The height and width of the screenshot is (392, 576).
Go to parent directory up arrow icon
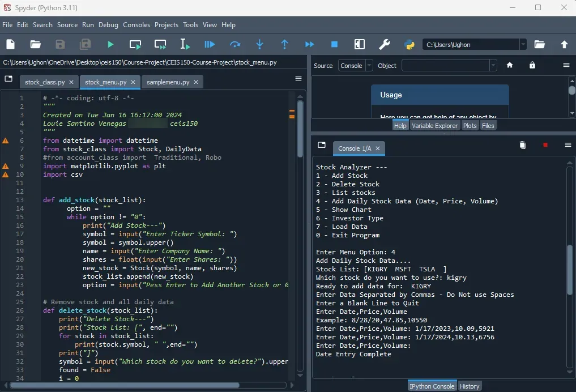(564, 44)
